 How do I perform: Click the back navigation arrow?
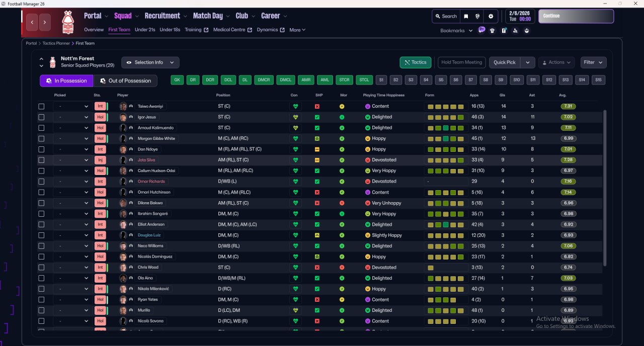(x=33, y=22)
